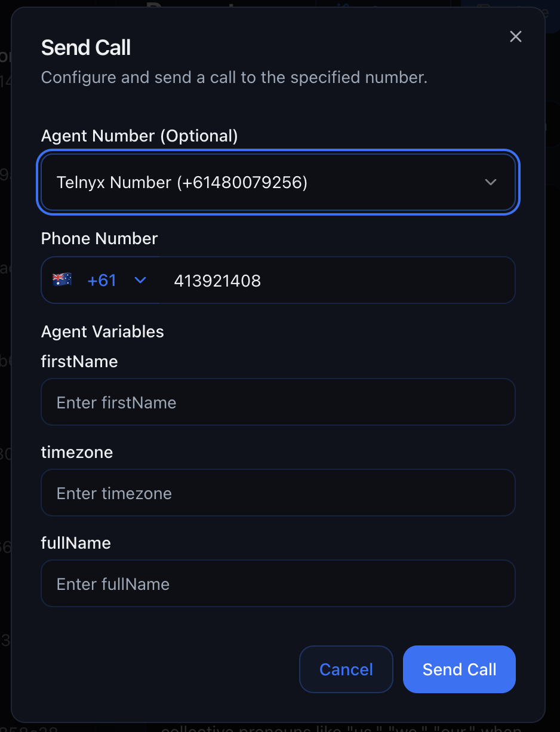
Task: Expand the +61 country code dropdown
Action: 140,279
